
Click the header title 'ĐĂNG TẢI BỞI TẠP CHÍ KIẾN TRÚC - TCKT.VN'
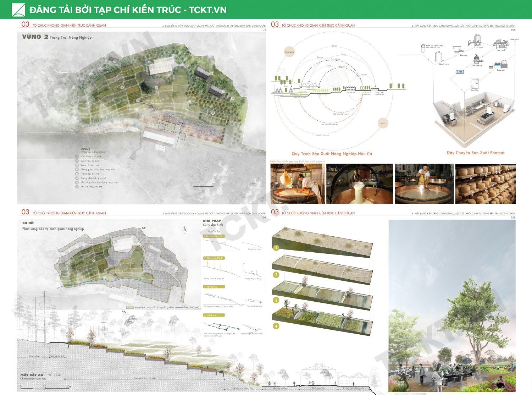[x=128, y=10]
